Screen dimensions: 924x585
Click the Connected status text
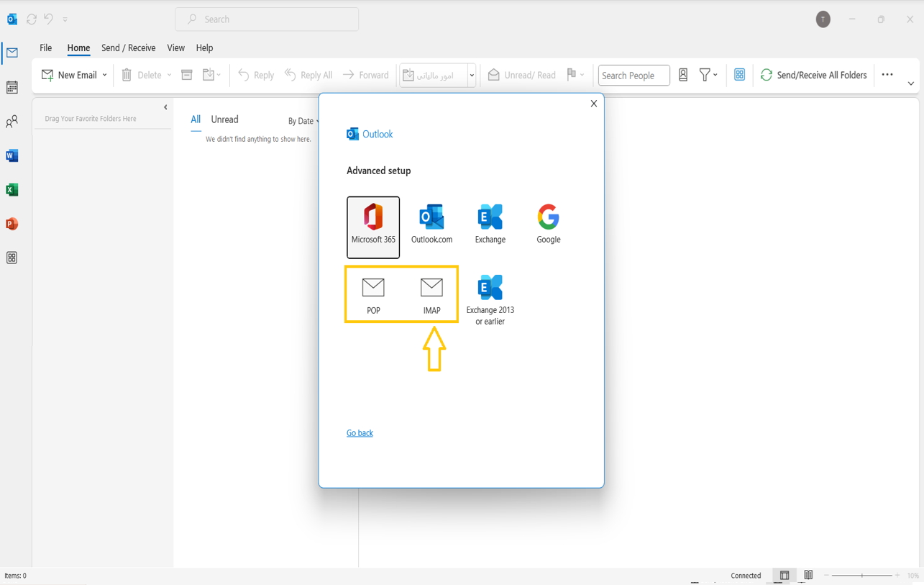(x=746, y=576)
